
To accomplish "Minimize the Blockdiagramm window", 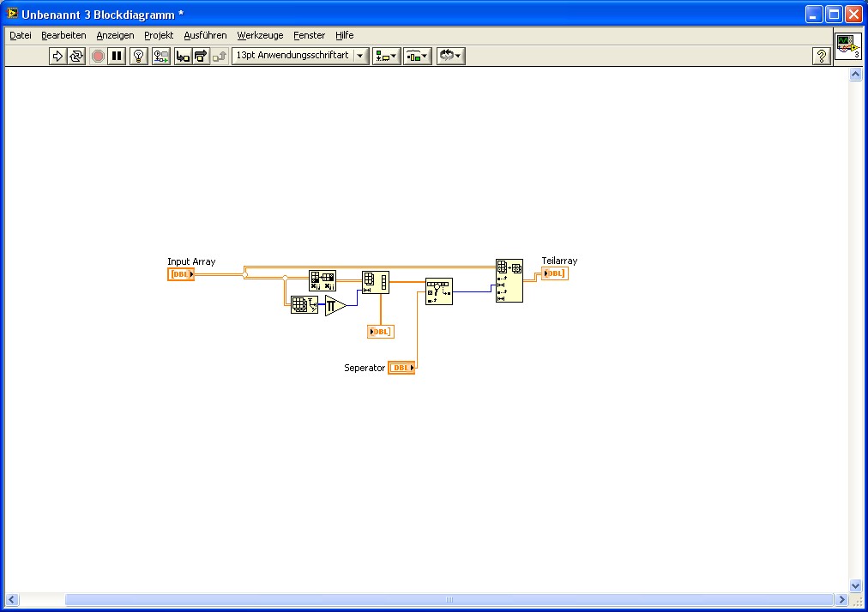I will pyautogui.click(x=814, y=15).
